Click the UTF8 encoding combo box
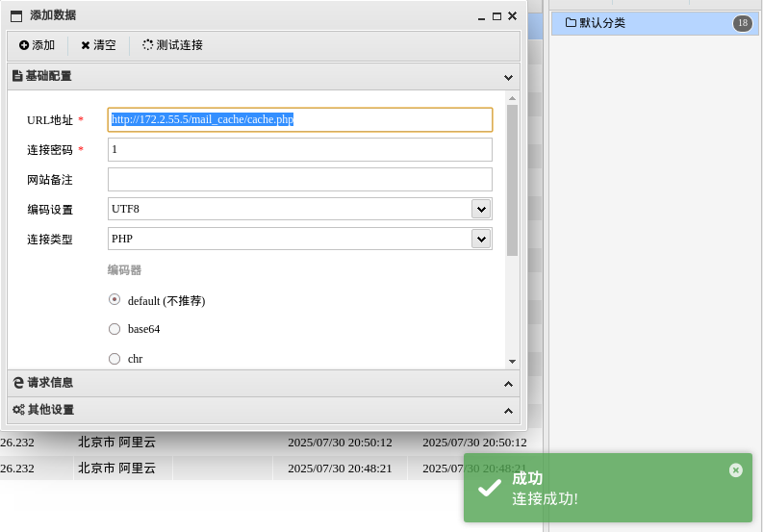Viewport: 763px width, 532px height. (x=300, y=210)
